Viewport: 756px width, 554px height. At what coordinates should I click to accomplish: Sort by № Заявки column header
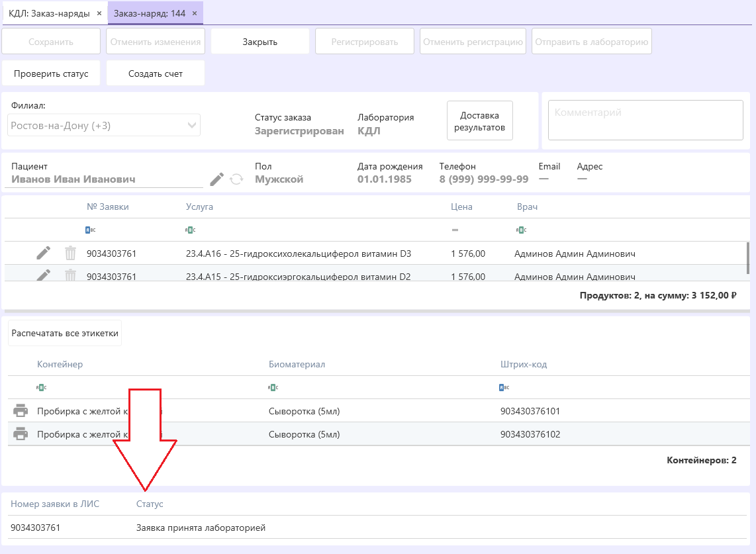(x=107, y=207)
